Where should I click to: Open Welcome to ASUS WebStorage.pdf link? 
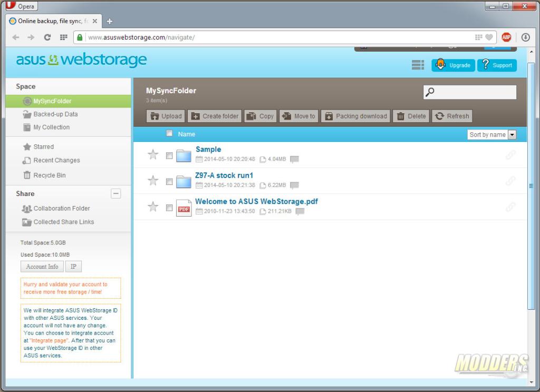point(256,201)
